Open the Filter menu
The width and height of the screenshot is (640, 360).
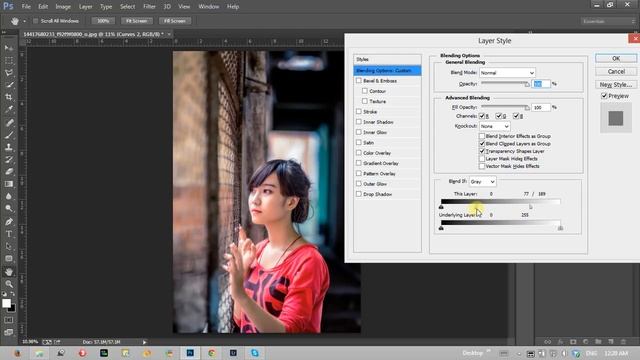(149, 7)
